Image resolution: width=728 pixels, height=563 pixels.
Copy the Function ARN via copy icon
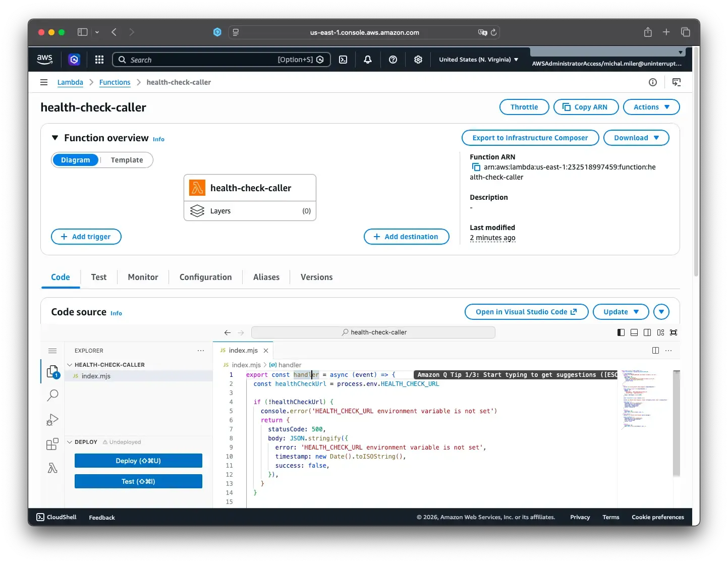[x=476, y=167]
